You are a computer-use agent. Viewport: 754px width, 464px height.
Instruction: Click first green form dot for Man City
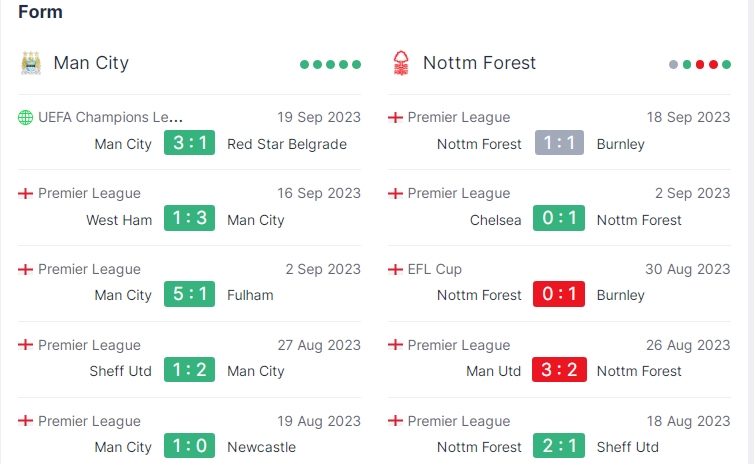click(x=304, y=64)
